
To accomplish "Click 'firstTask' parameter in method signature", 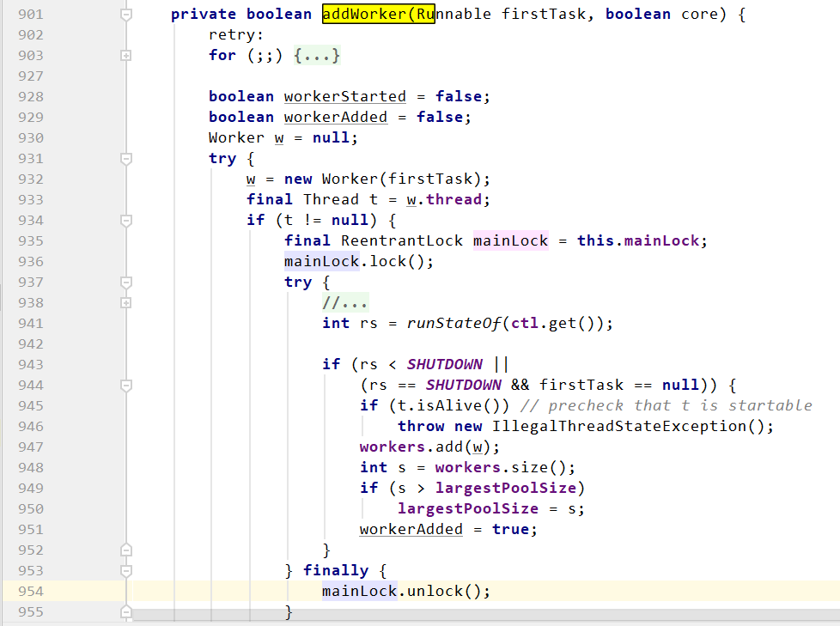I will [543, 15].
